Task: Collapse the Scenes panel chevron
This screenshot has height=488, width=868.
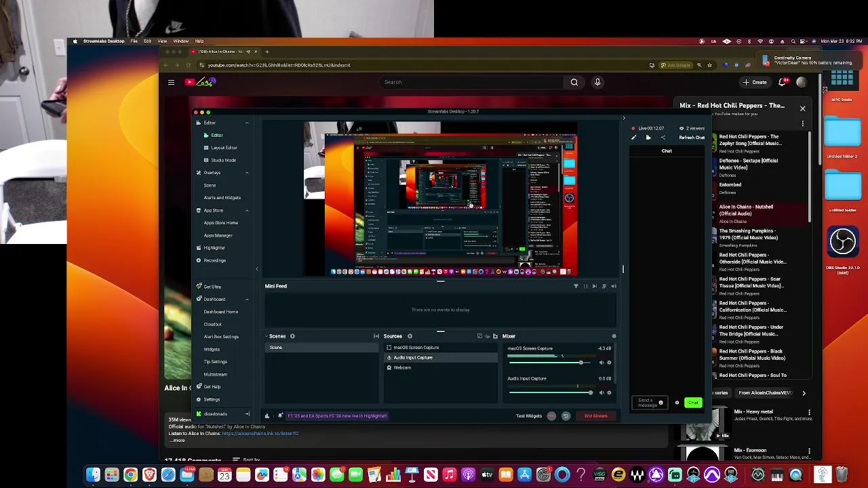Action: pos(267,336)
